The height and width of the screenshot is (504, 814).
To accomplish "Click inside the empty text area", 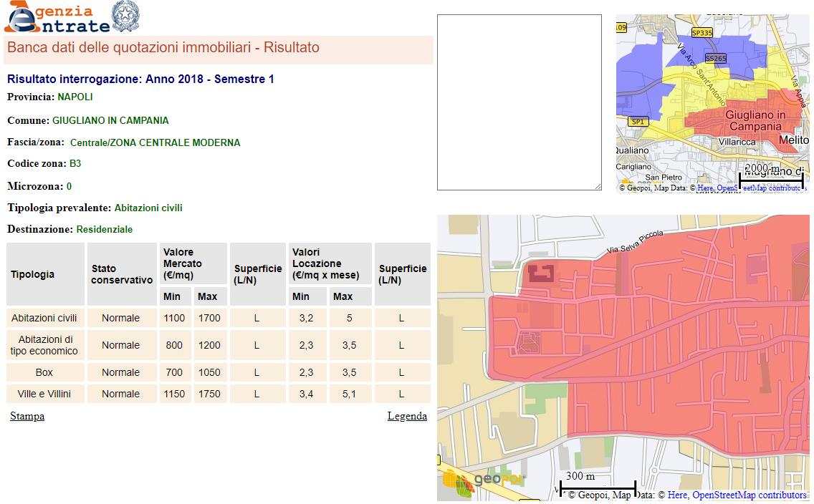I will tap(519, 102).
